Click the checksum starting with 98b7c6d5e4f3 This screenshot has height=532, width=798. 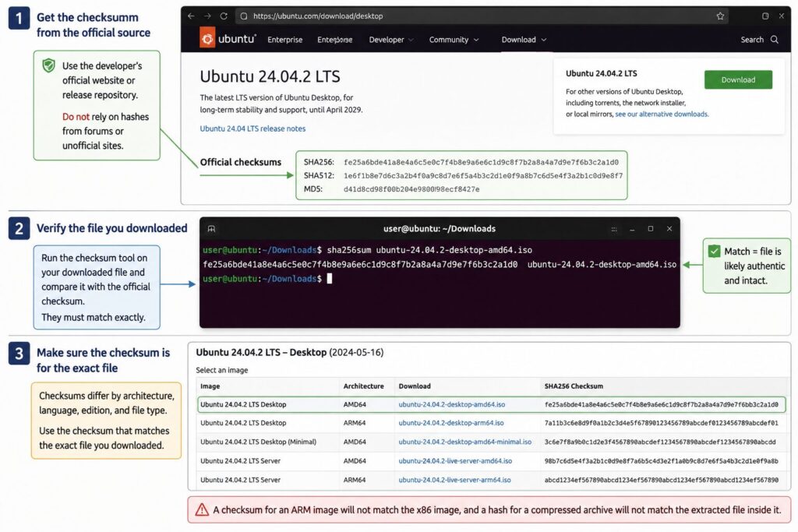pos(661,461)
